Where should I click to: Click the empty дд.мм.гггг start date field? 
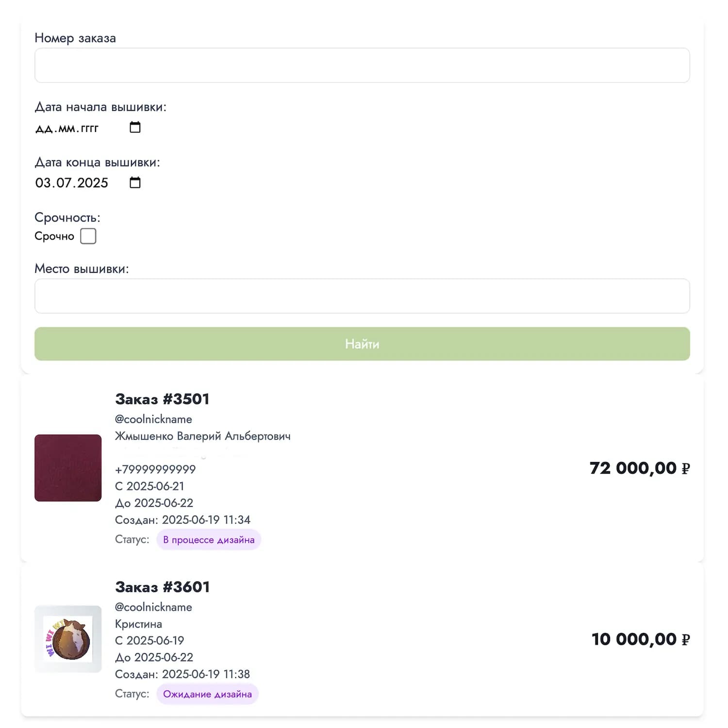[67, 129]
